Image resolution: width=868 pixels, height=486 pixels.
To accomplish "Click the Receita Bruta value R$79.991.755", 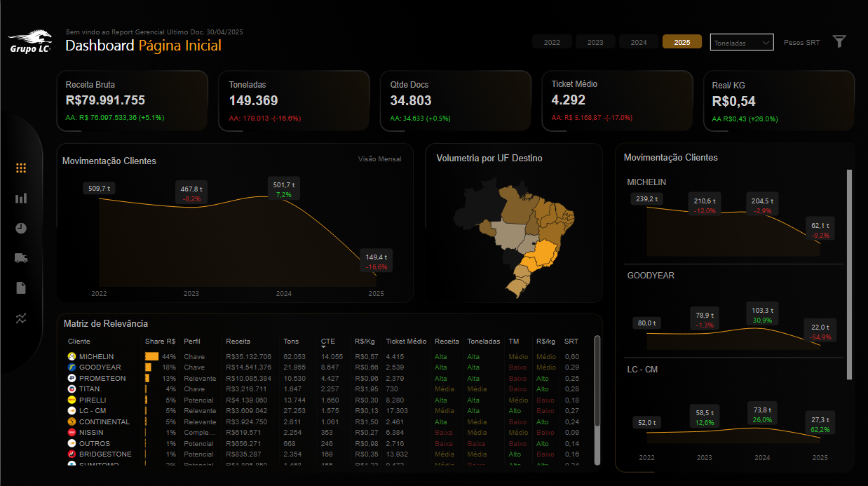I will [x=105, y=100].
